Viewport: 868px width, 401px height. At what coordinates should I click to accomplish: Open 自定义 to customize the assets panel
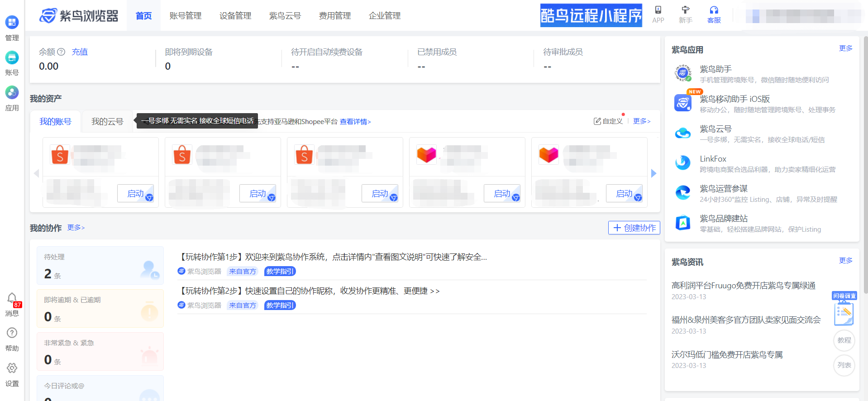(x=608, y=121)
